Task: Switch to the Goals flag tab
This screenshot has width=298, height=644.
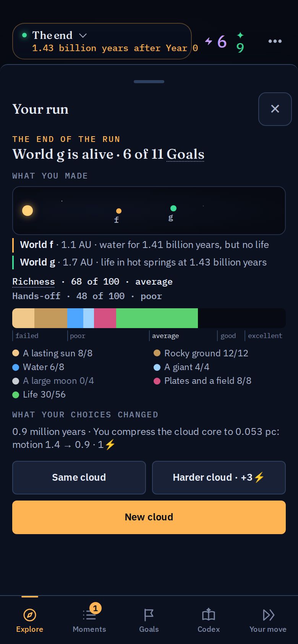Action: tap(149, 620)
